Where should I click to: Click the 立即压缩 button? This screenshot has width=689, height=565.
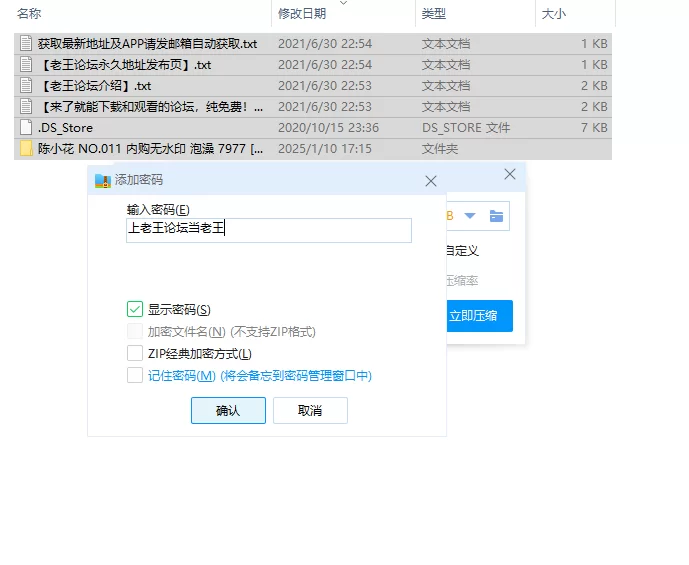479,315
